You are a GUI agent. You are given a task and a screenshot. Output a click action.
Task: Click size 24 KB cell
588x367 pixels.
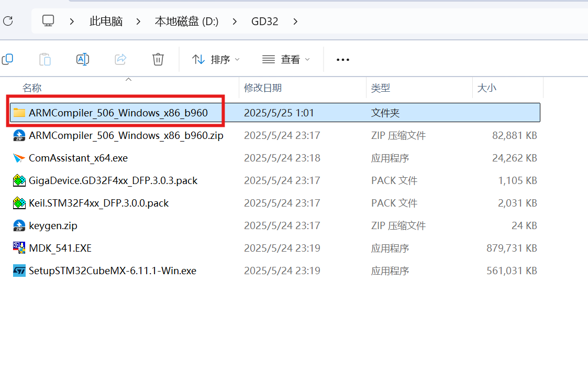click(x=524, y=225)
